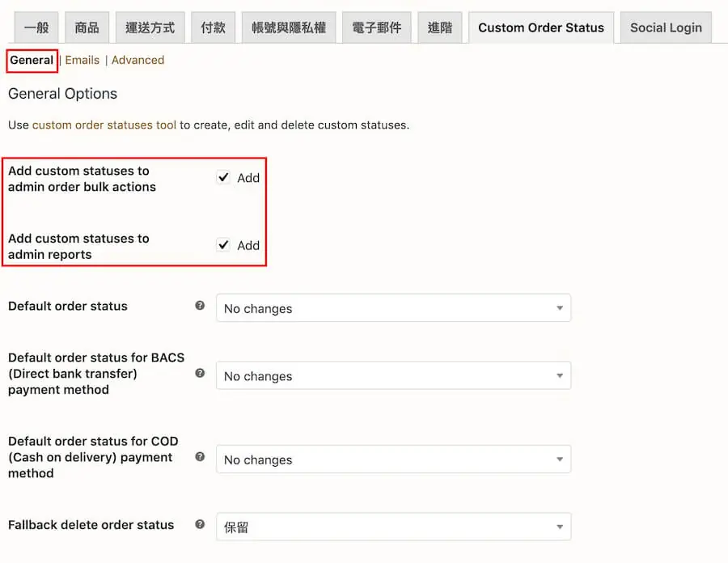Click the General Options heading text
This screenshot has width=728, height=563.
(62, 94)
